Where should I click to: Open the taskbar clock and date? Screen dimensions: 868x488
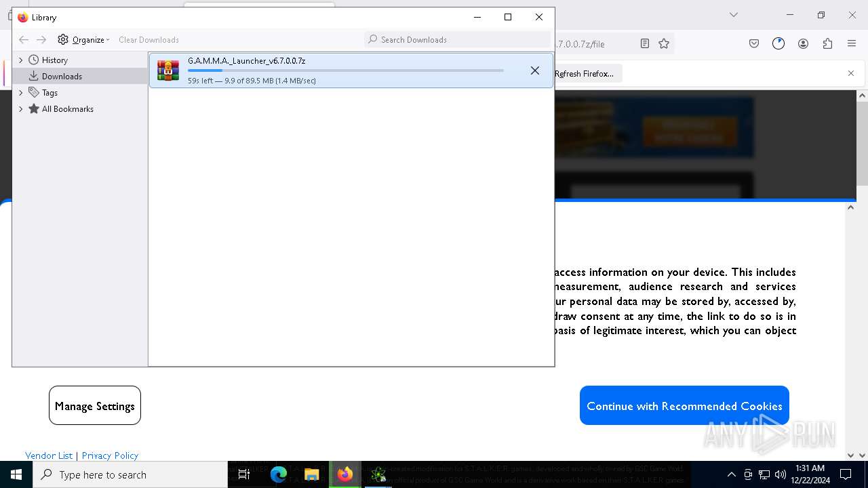[x=811, y=474]
